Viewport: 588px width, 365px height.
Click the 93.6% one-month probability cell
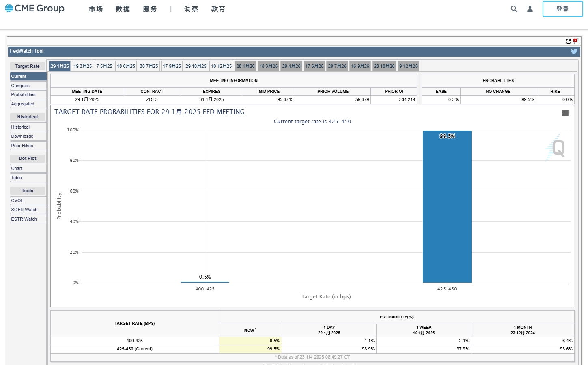point(523,349)
